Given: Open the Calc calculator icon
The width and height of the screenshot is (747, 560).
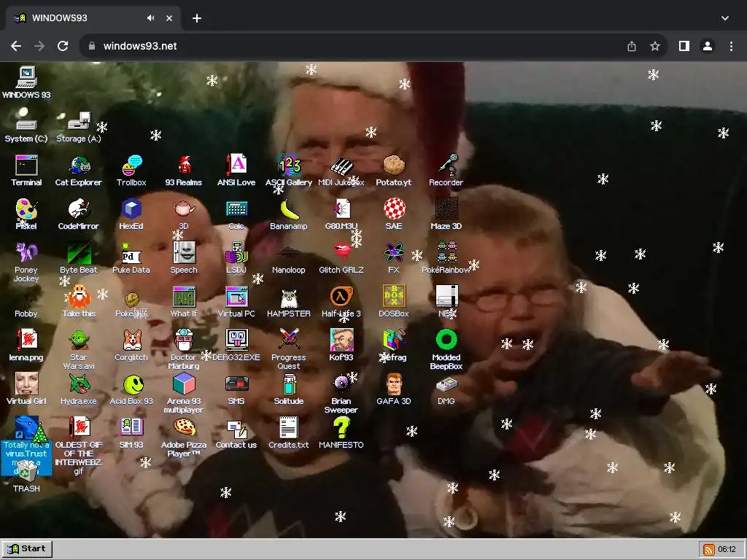Looking at the screenshot, I should click(236, 214).
